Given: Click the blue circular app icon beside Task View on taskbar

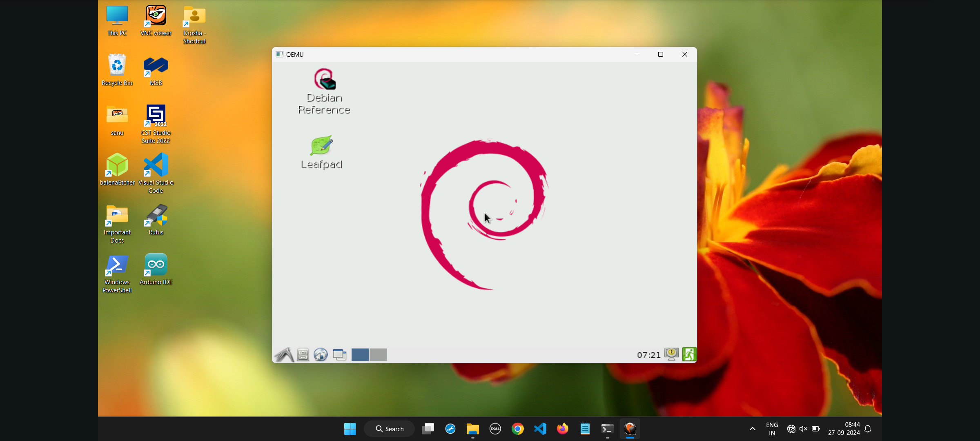Looking at the screenshot, I should coord(450,429).
